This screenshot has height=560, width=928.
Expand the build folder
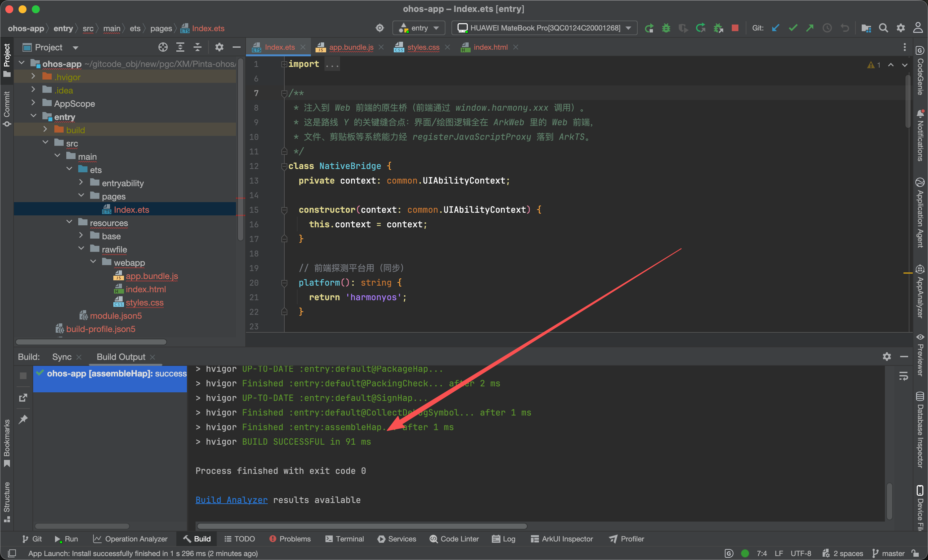click(x=46, y=129)
